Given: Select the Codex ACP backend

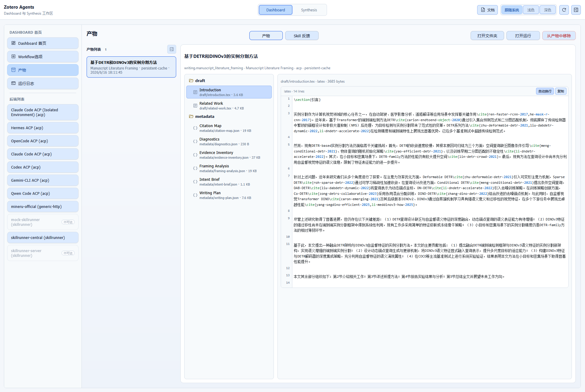Looking at the screenshot, I should (43, 167).
